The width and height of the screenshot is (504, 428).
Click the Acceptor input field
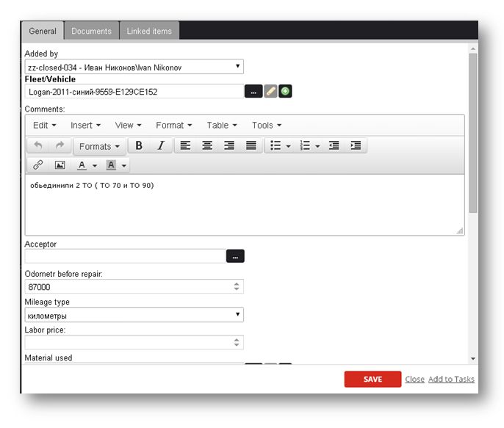(125, 256)
